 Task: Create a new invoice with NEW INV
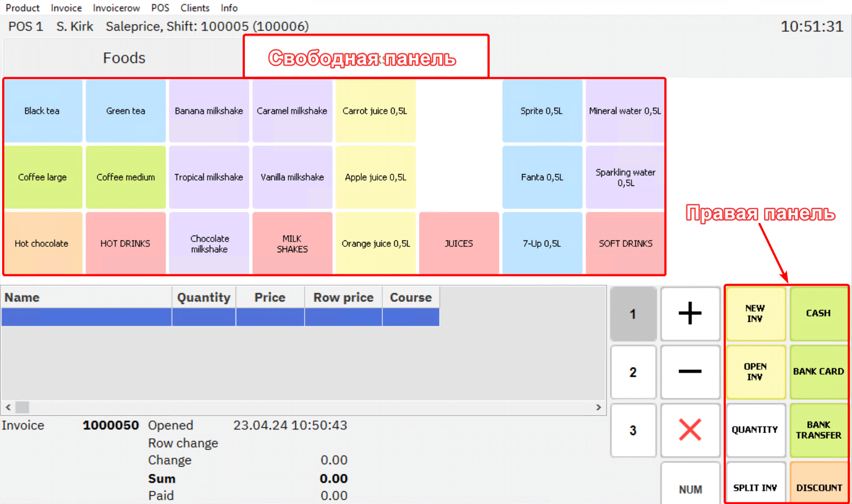click(755, 313)
